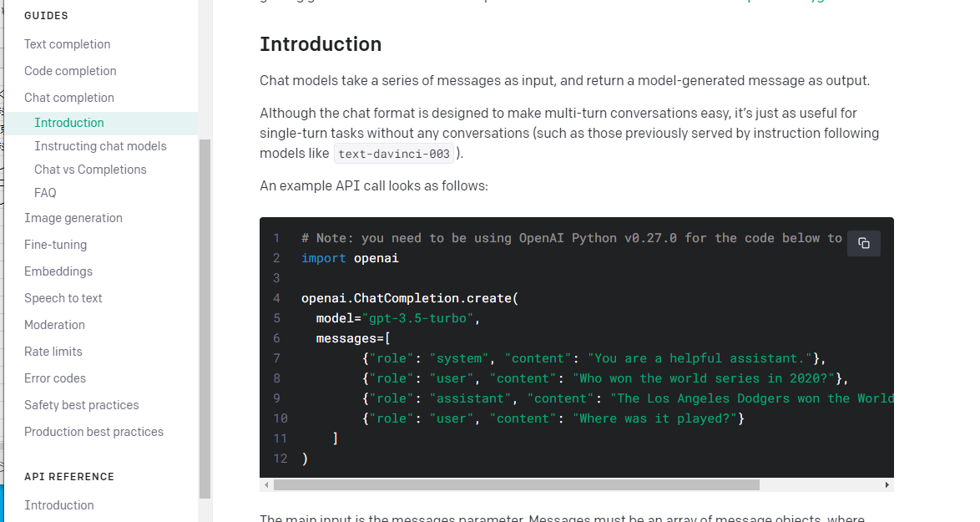Click the sidebar vertical scrollbar
Screen dimensions: 980x522
point(205,317)
